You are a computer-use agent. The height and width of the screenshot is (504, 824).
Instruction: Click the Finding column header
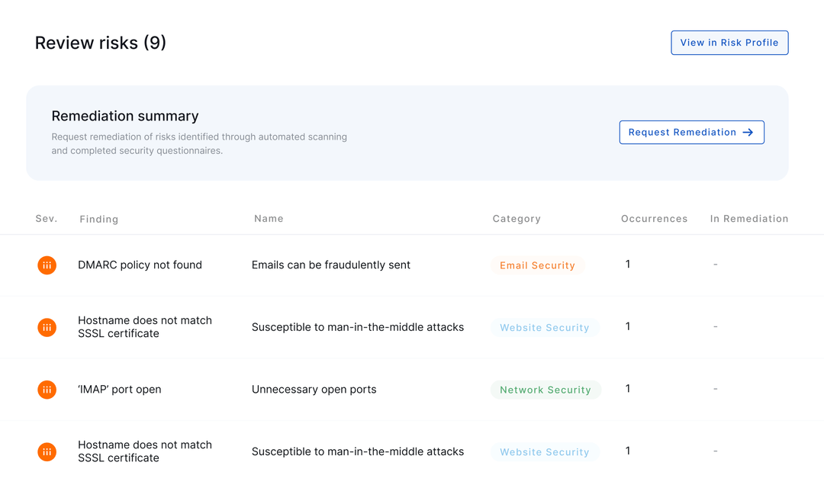point(99,220)
